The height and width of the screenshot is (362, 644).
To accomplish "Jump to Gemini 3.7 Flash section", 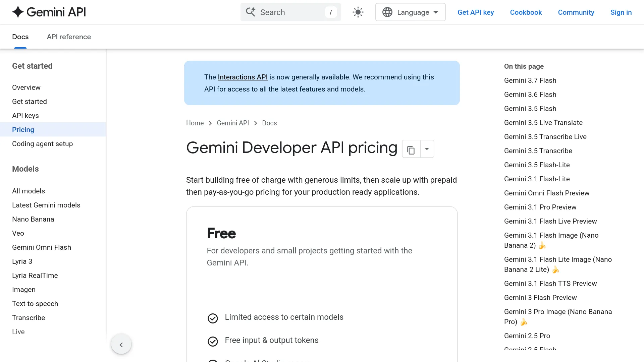I will click(530, 80).
